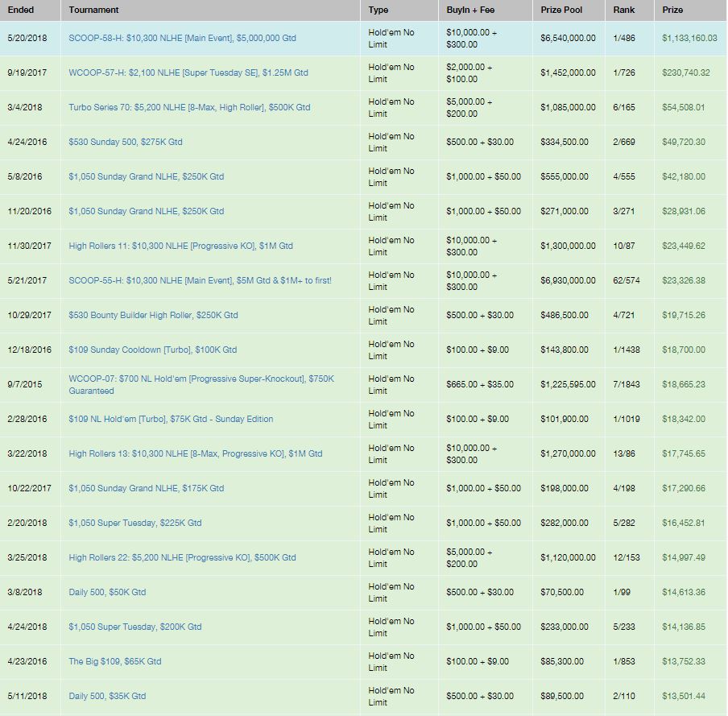728x716 pixels.
Task: Sort by Rank column header
Action: pyautogui.click(x=623, y=10)
